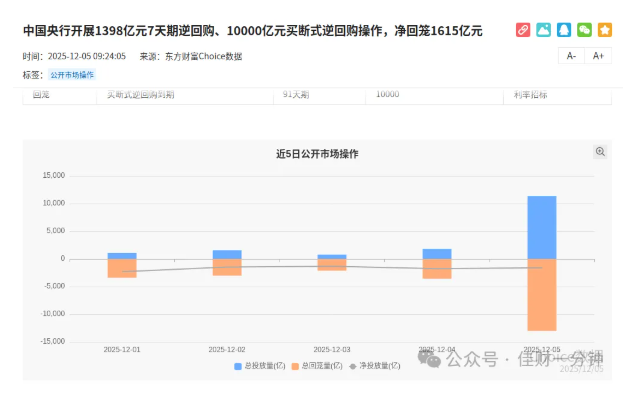
Task: Share to QQ with the blue penguin icon
Action: point(564,30)
